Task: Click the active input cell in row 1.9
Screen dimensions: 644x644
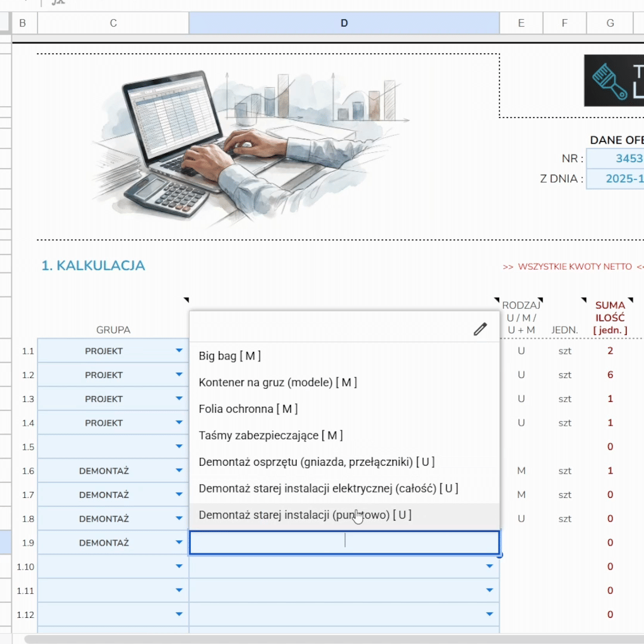Action: click(344, 543)
